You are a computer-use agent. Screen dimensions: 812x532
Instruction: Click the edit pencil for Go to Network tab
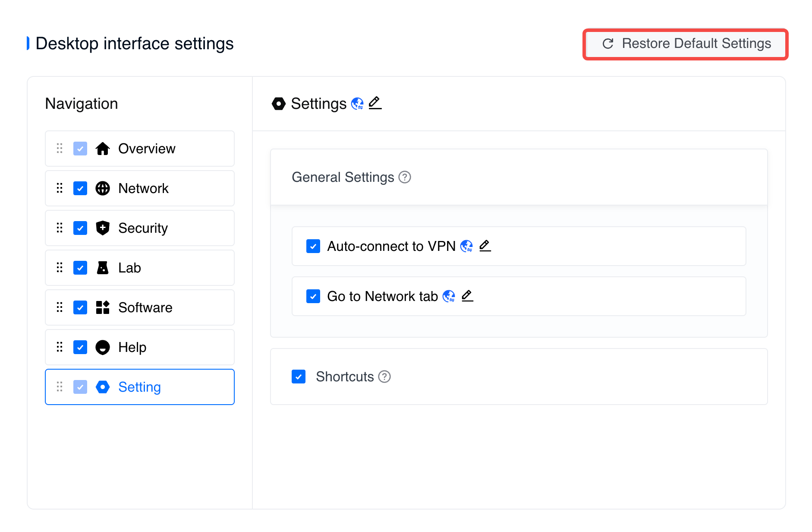point(467,296)
